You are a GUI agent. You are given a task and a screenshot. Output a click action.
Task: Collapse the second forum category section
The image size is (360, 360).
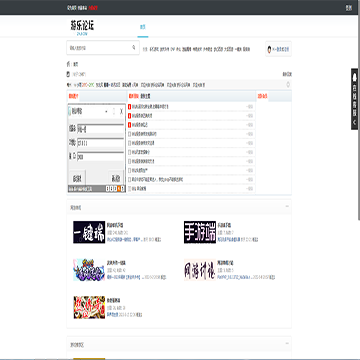coord(287,344)
